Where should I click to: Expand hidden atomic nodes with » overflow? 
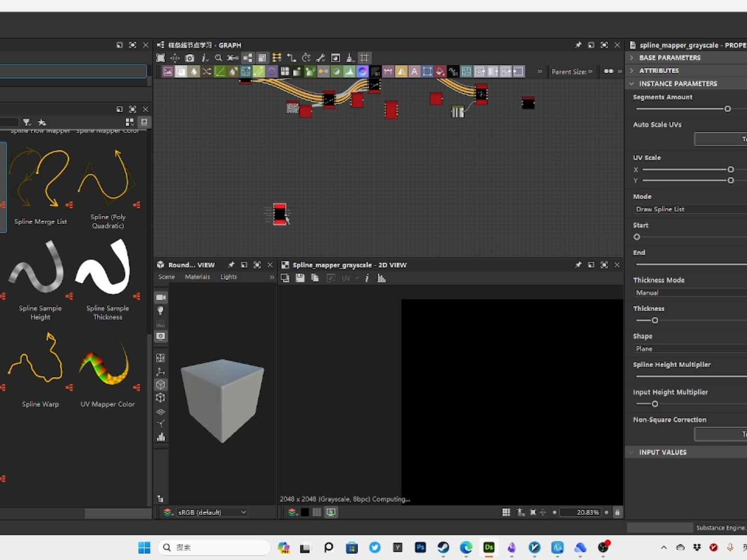tap(539, 72)
